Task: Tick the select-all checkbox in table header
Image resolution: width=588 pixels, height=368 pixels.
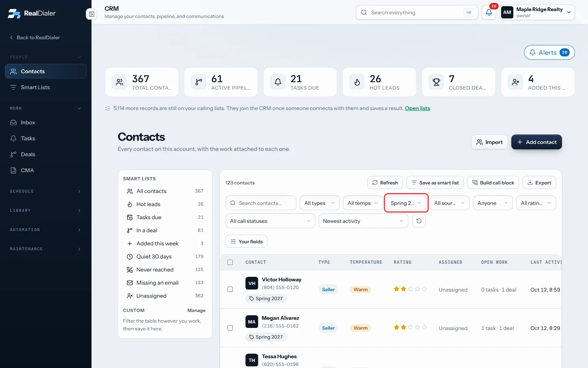Action: pos(230,263)
